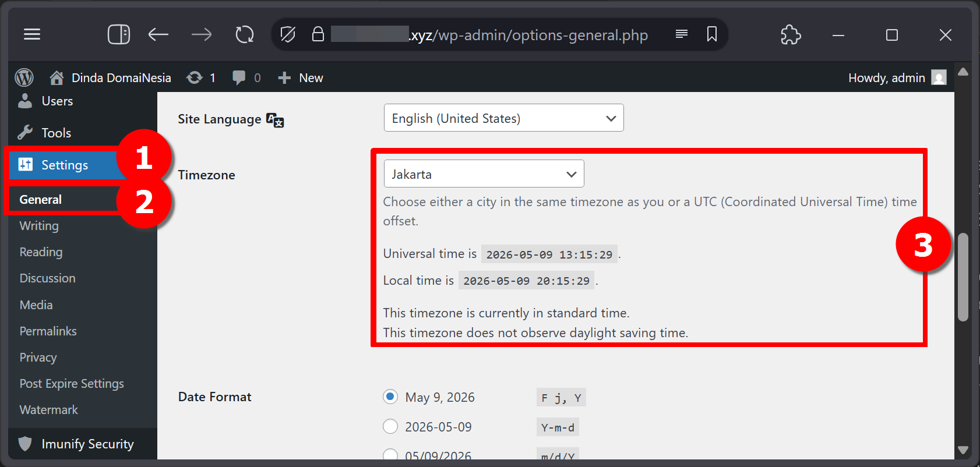
Task: Visit the Dinda DomaiNesia site link
Action: (x=121, y=77)
